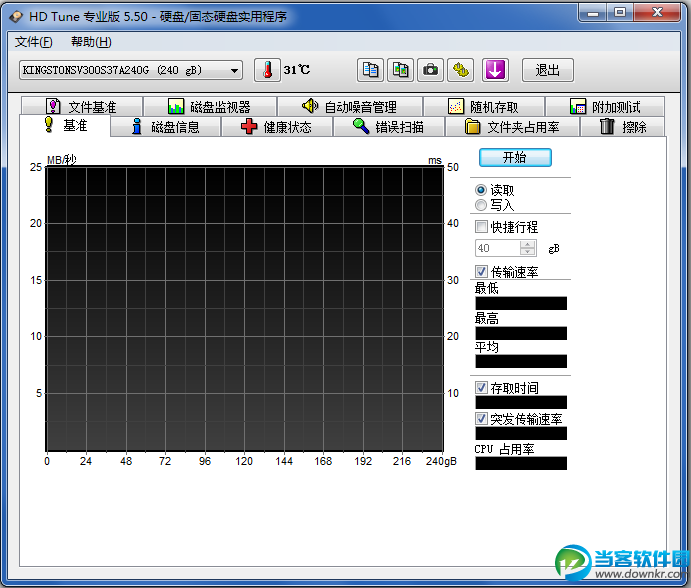Click the 31℃ temperature reading

[x=297, y=70]
